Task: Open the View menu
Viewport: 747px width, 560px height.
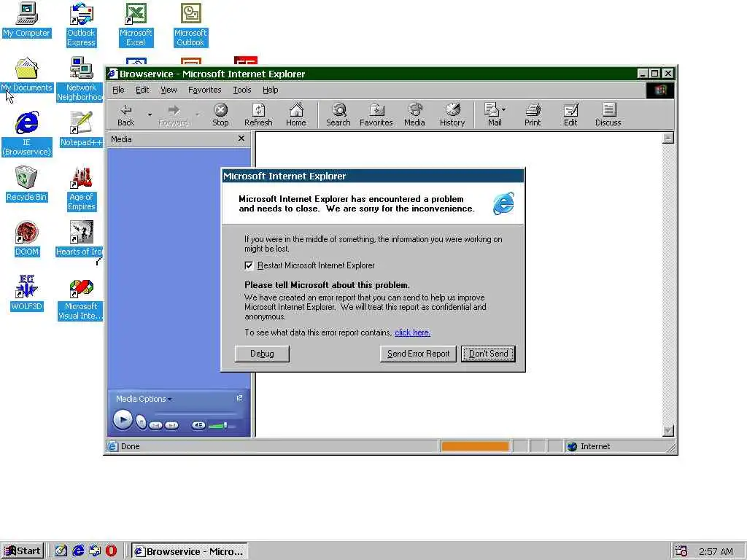Action: 169,90
